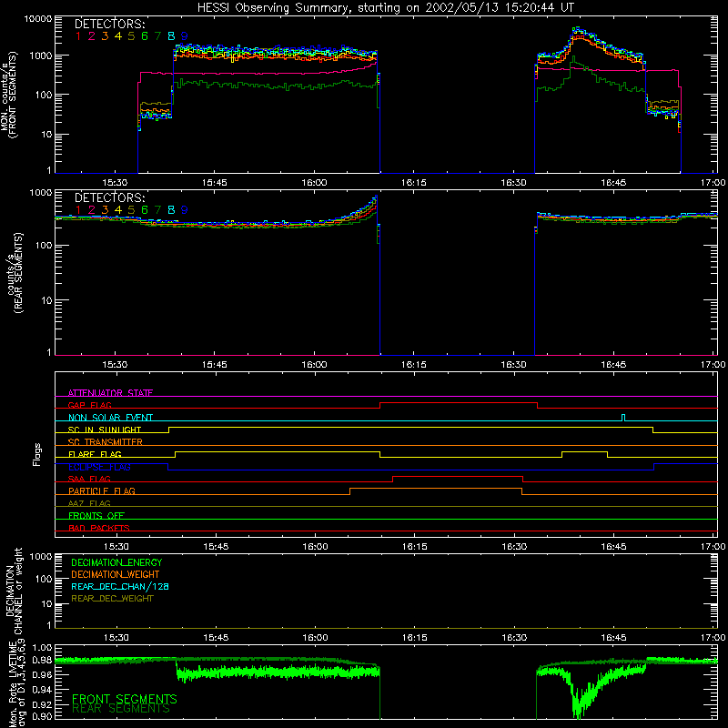This screenshot has height=728, width=728.
Task: Pick detector 9 label in rear segments legend
Action: [x=185, y=210]
